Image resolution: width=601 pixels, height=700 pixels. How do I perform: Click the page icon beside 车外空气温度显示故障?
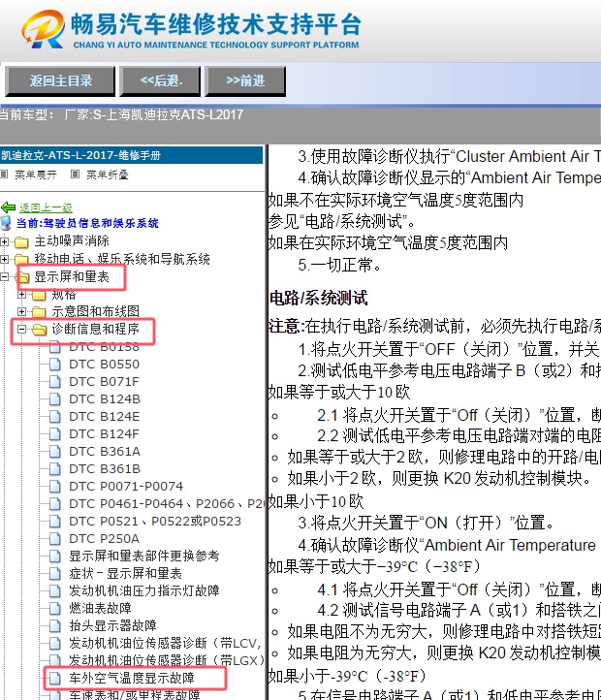pyautogui.click(x=55, y=678)
